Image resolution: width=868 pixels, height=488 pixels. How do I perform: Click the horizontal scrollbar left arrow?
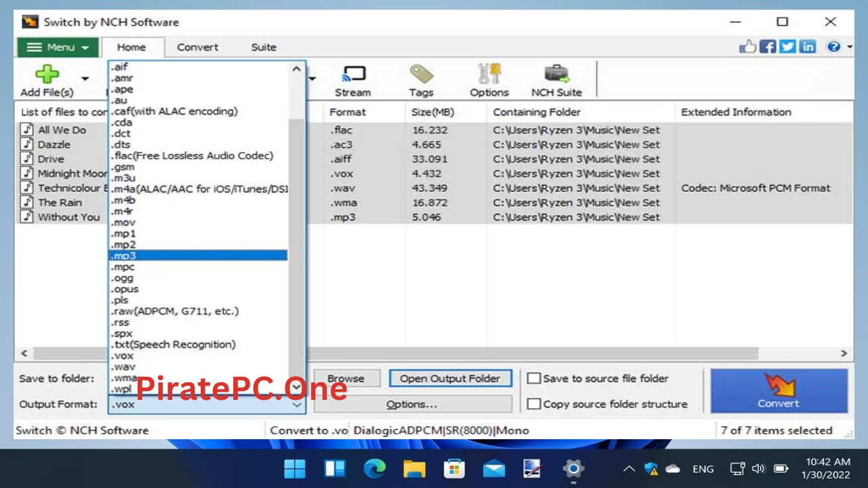tap(24, 353)
